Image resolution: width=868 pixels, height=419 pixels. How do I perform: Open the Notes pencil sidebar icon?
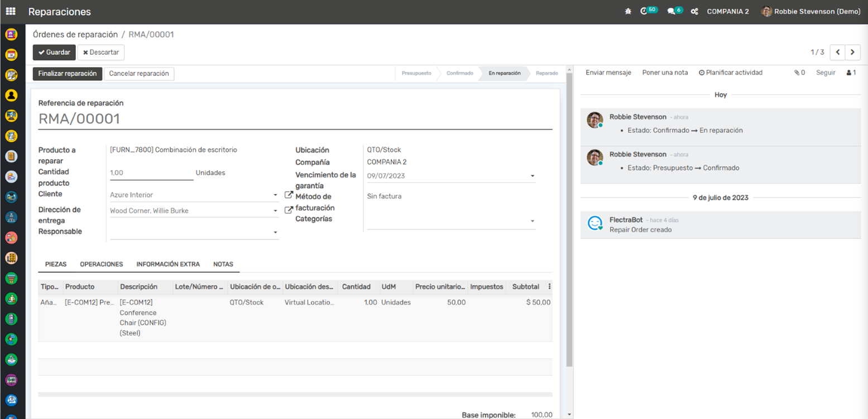point(11,75)
